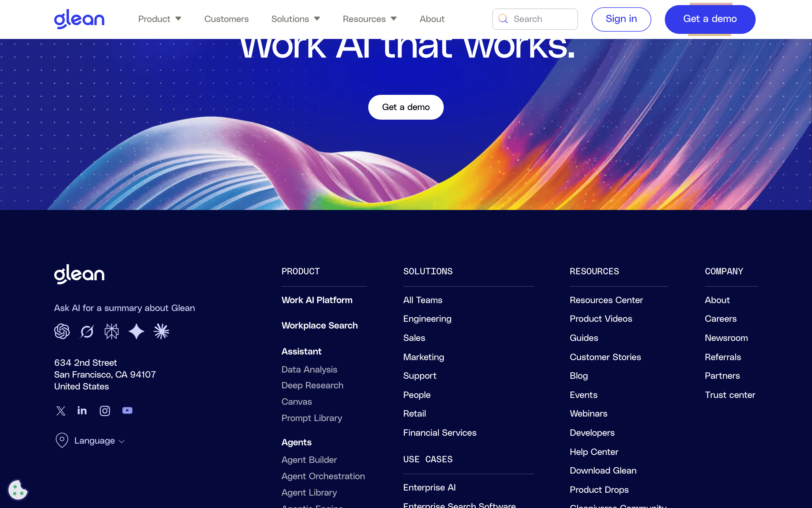Open the Newsroom link

pos(726,338)
